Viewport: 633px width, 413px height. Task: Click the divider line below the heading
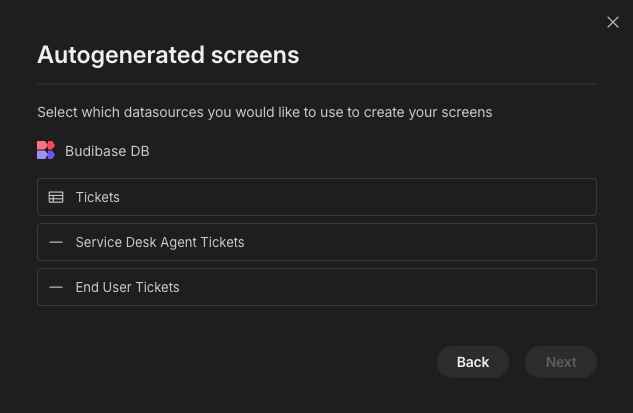point(317,84)
